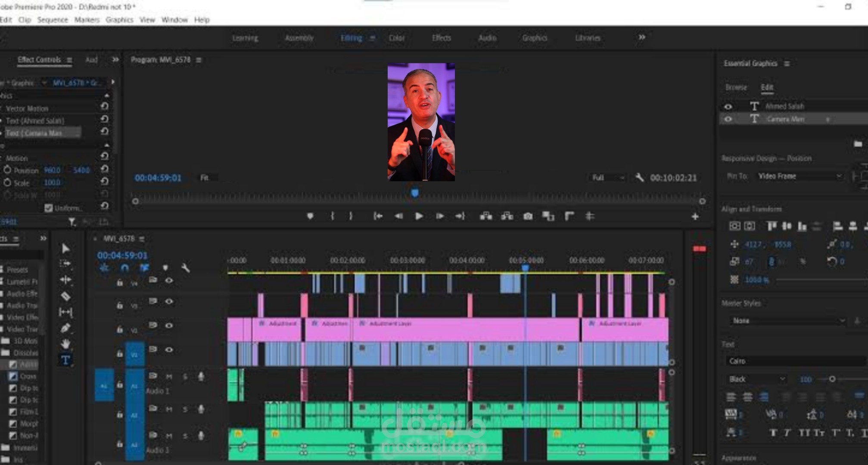Viewport: 868px width, 465px height.
Task: Open the Pin To Video Frame dropdown
Action: 799,176
